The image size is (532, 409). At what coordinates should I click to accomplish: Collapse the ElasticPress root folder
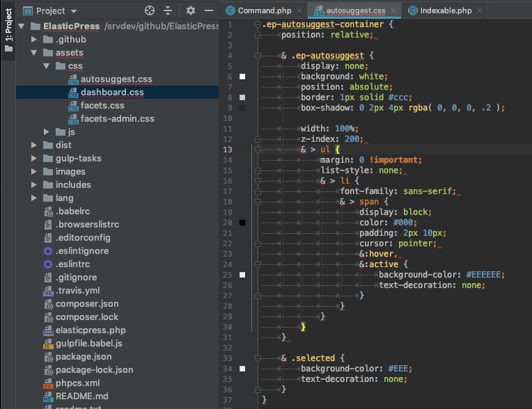pyautogui.click(x=22, y=26)
